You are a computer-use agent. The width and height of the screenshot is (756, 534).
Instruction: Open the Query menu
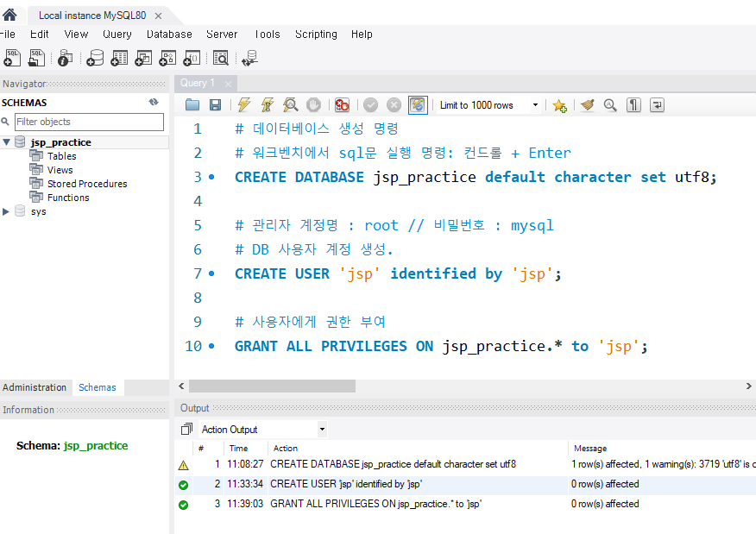click(117, 35)
